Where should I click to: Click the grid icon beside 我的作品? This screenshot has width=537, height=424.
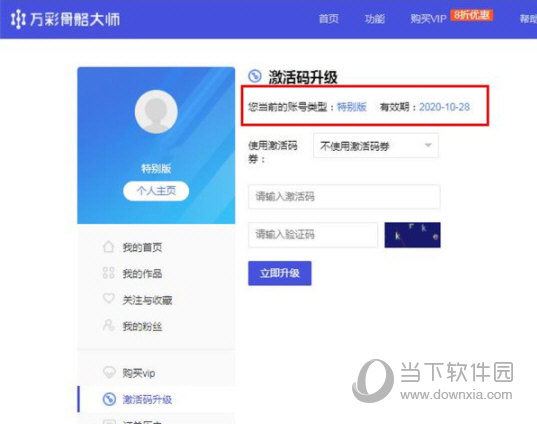(x=108, y=273)
